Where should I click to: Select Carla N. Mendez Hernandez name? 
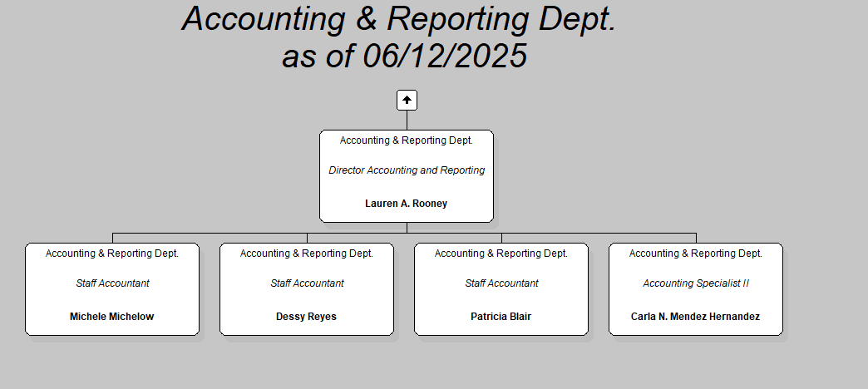(x=695, y=317)
